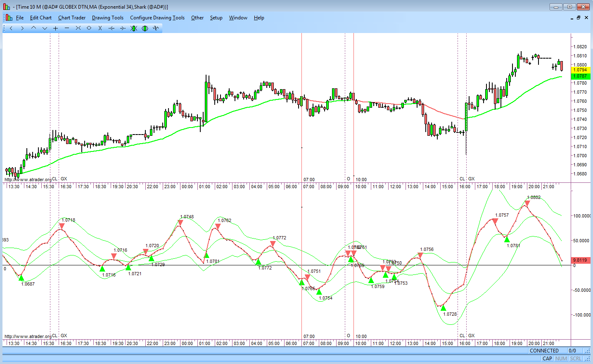Click the red 9.8119 indicator value tag
This screenshot has height=364, width=593.
(x=580, y=260)
